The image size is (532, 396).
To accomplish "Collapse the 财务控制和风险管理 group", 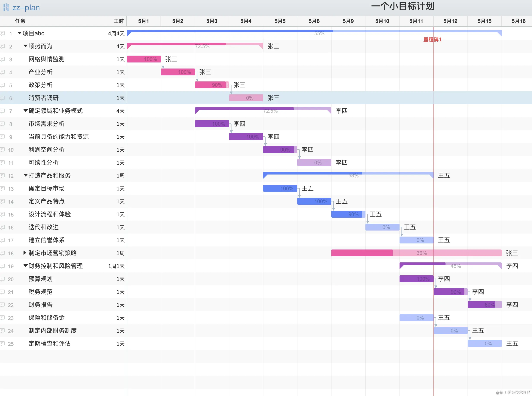I will coord(25,266).
